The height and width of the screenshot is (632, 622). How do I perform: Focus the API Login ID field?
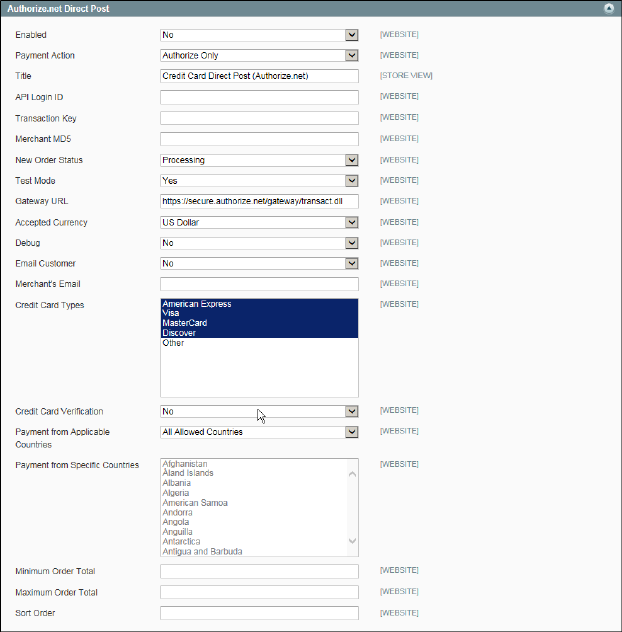click(259, 97)
